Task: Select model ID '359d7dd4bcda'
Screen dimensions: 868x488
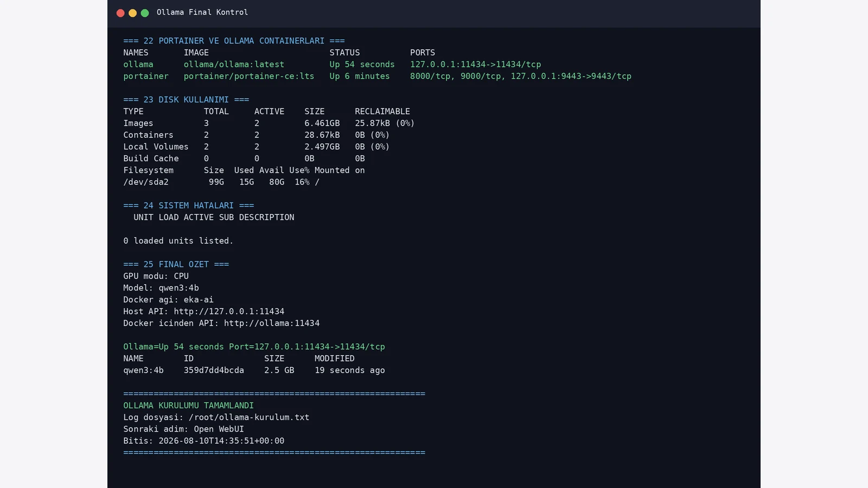Action: (214, 371)
